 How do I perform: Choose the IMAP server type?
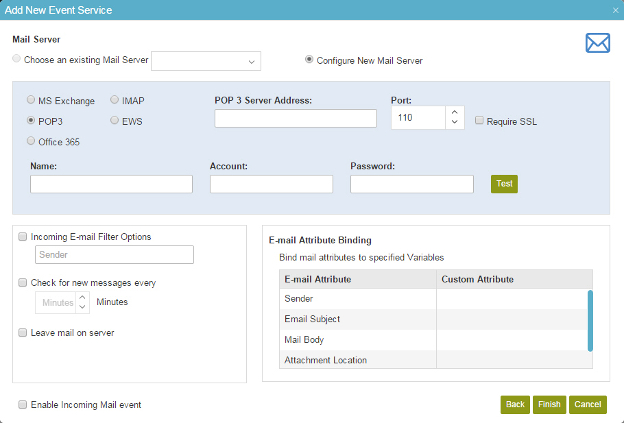(x=114, y=99)
